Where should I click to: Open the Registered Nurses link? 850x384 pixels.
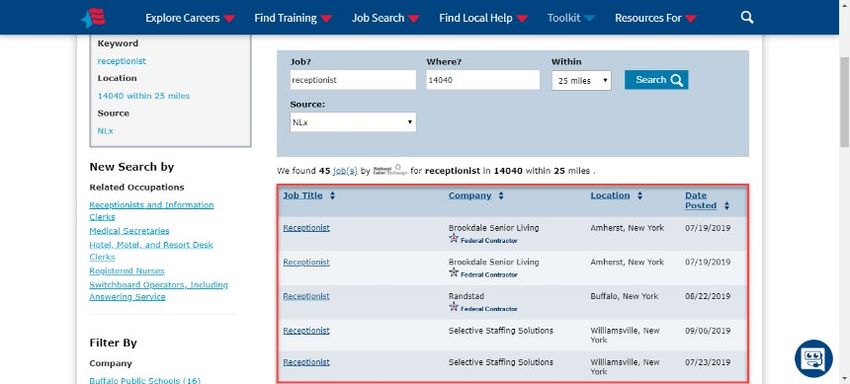coord(127,271)
